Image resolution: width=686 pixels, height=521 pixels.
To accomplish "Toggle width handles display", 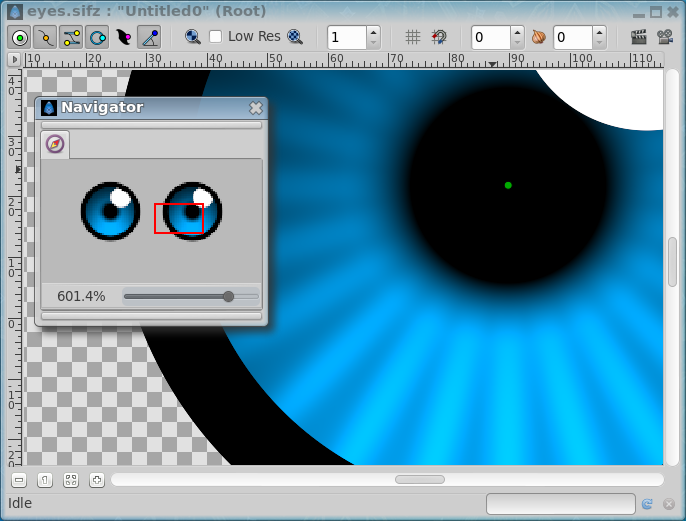I will [123, 37].
